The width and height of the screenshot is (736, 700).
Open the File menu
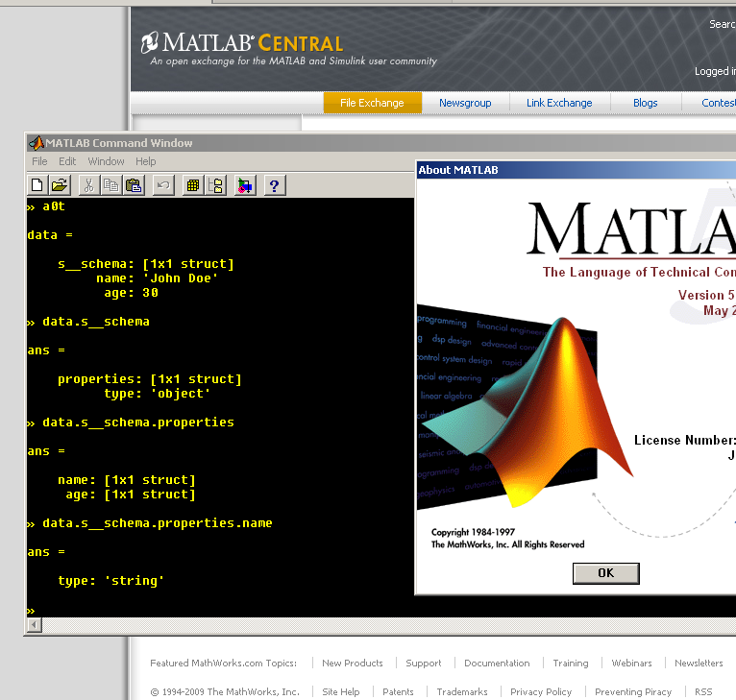[39, 161]
